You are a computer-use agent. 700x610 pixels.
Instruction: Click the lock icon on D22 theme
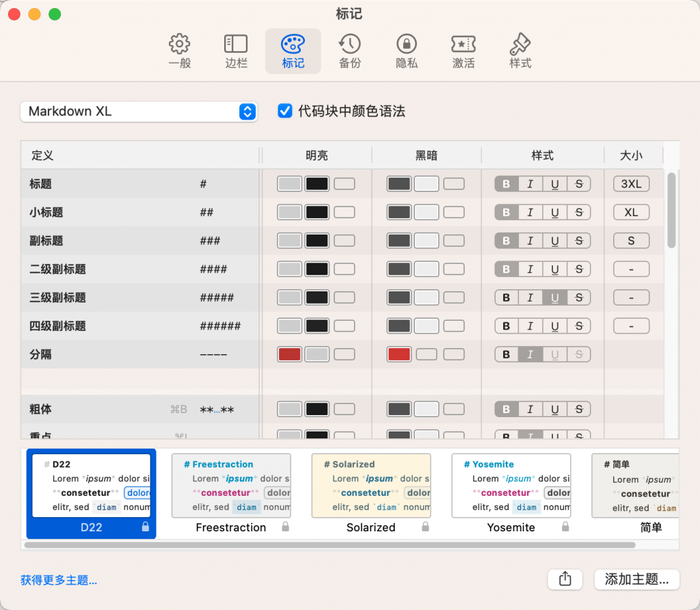[x=146, y=527]
